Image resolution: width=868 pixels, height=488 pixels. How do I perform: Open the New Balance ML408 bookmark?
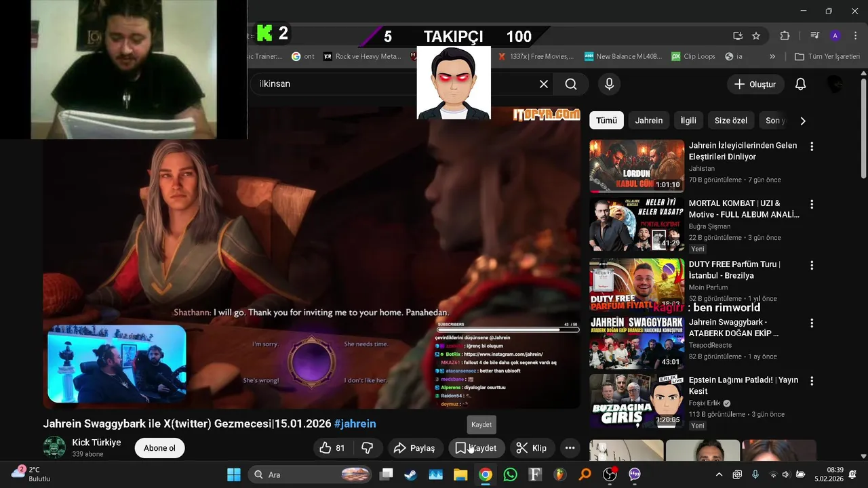(623, 56)
